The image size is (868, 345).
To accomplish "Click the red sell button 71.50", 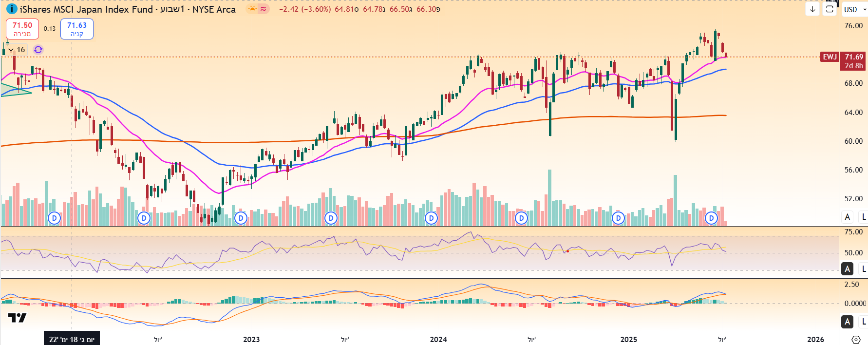I will [x=22, y=29].
